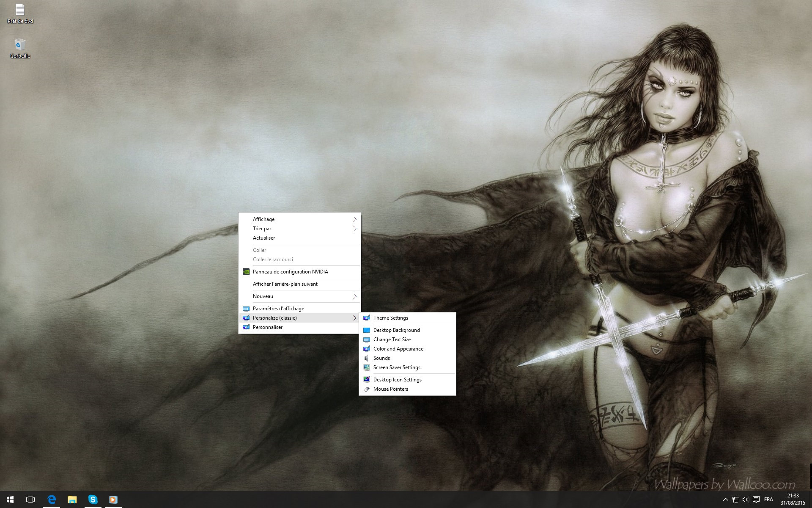This screenshot has height=508, width=812.
Task: Open File Explorer from the taskbar
Action: pos(72,500)
